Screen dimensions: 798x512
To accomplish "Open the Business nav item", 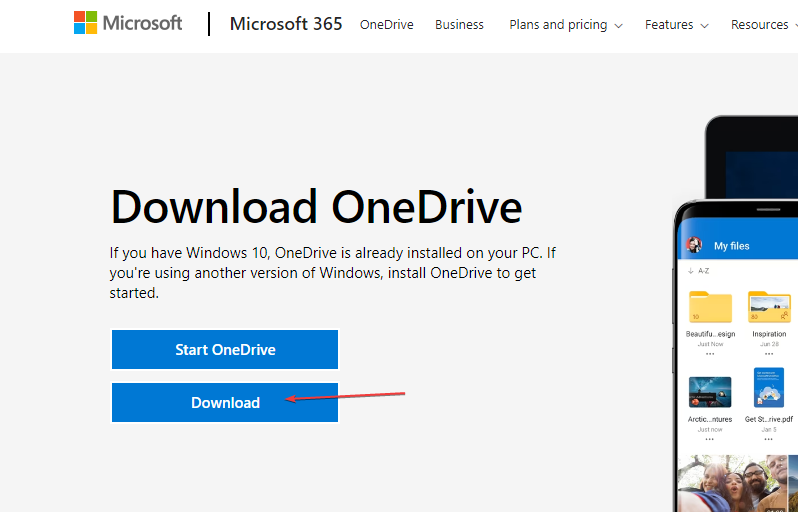I will (459, 24).
